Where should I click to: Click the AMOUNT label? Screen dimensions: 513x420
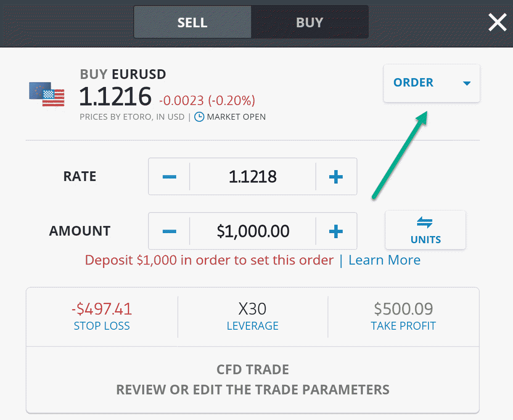click(x=80, y=231)
